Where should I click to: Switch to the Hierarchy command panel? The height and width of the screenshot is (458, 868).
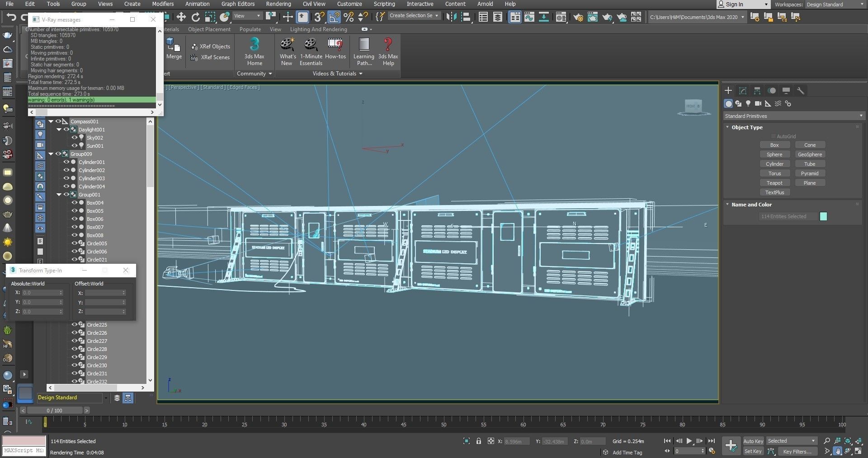click(x=757, y=91)
